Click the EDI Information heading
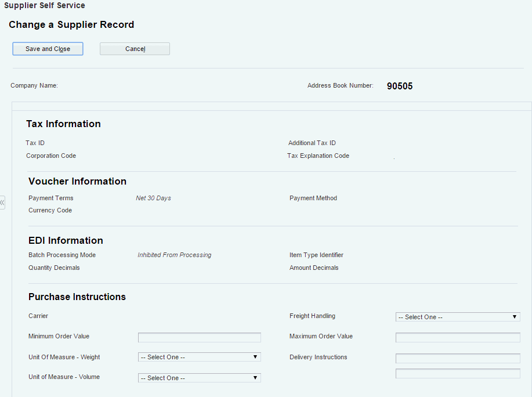The width and height of the screenshot is (532, 397). (66, 240)
